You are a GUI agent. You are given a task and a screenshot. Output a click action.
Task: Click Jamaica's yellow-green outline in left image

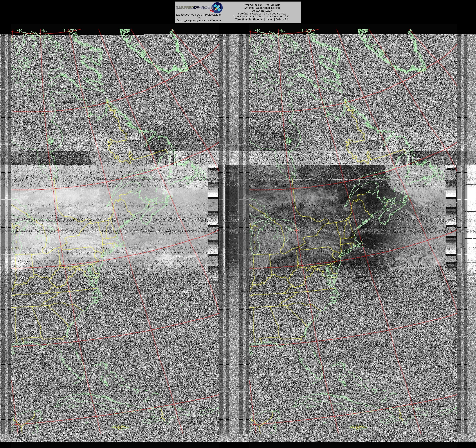[x=120, y=427]
